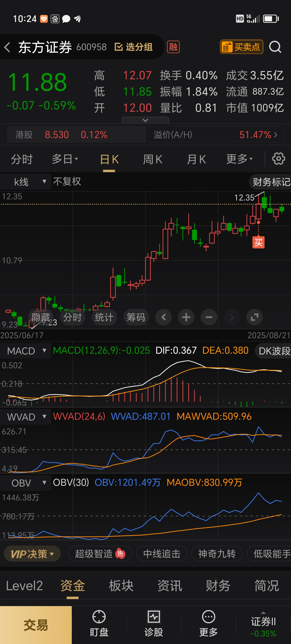
Task: Tap the 融 margin trading badge
Action: click(173, 47)
